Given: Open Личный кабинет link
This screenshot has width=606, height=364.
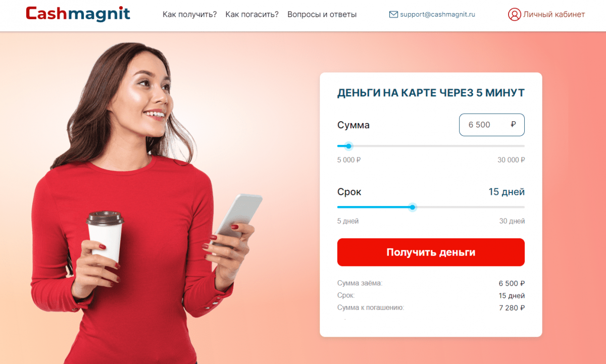Looking at the screenshot, I should (554, 14).
